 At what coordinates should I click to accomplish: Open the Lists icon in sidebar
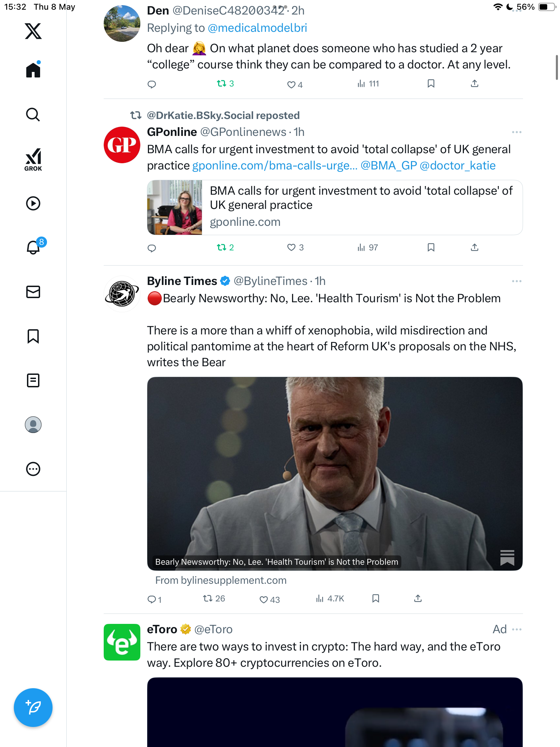(x=33, y=380)
